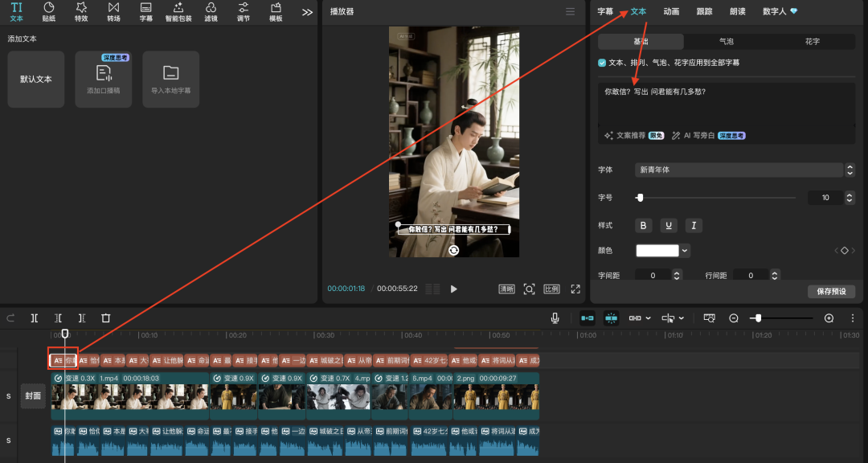Expand the 字体 font dropdown
The height and width of the screenshot is (463, 868).
pyautogui.click(x=850, y=170)
